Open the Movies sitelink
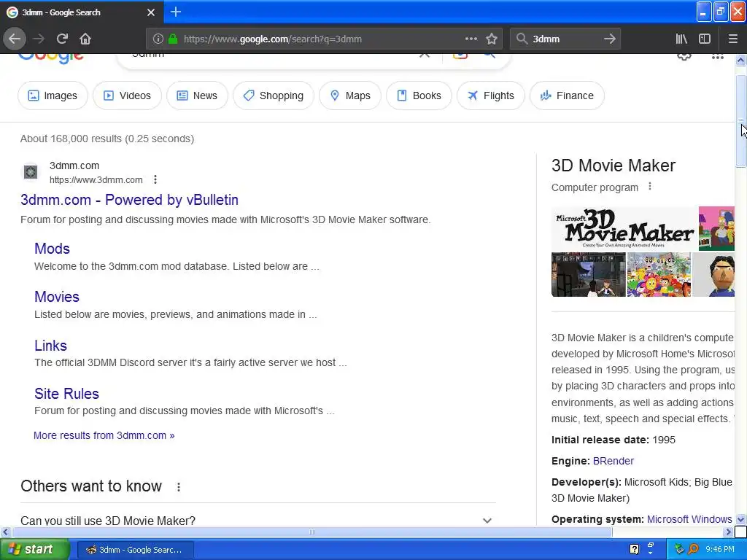This screenshot has width=747, height=560. pos(57,297)
